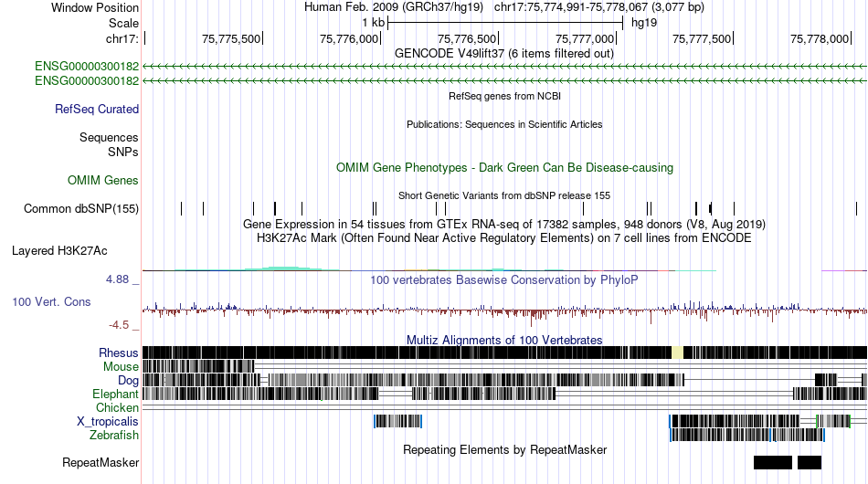
Task: Click the Elephant species label
Action: click(x=116, y=394)
